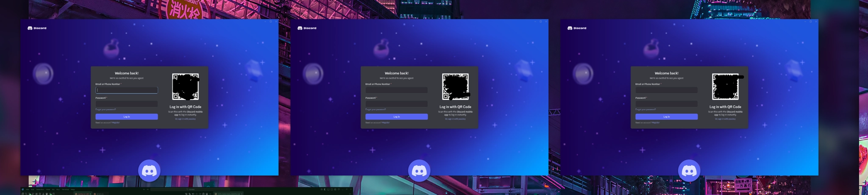Click the QR code image in the leftmost Discord window
Viewport: 868px width, 195px height.
click(186, 86)
